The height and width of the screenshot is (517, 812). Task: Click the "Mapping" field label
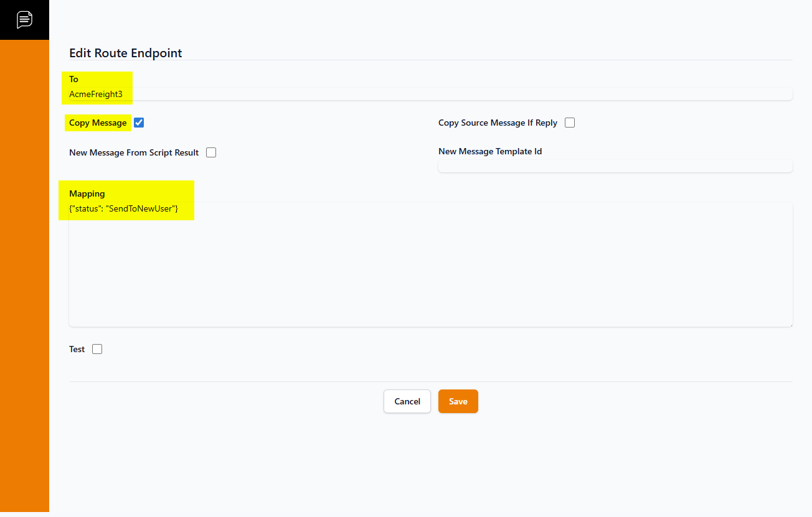[x=87, y=193]
